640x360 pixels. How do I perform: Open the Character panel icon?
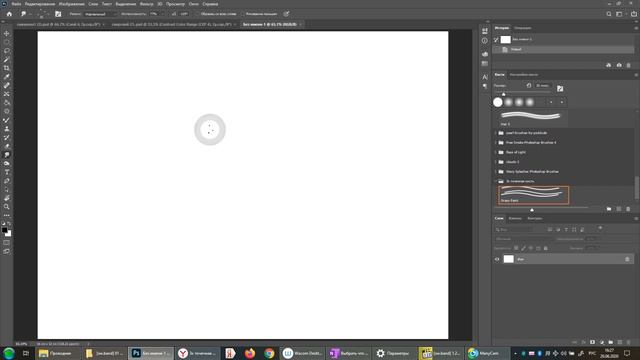[485, 77]
